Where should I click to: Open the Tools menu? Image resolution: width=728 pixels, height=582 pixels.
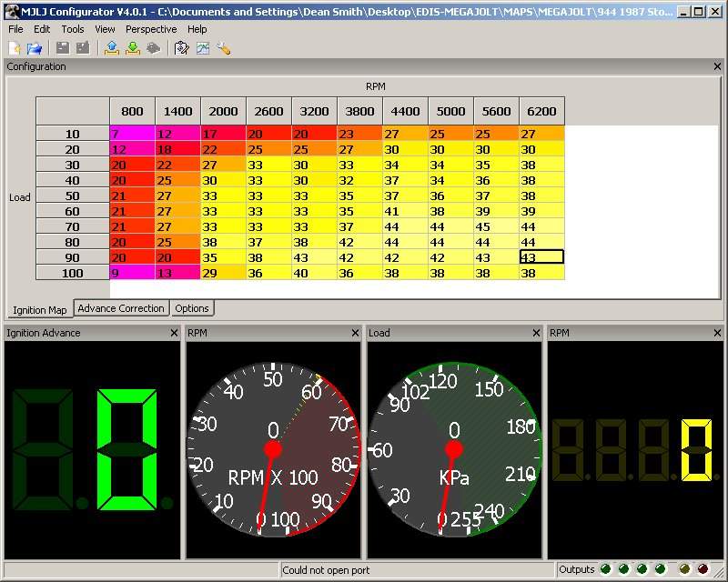coord(72,29)
